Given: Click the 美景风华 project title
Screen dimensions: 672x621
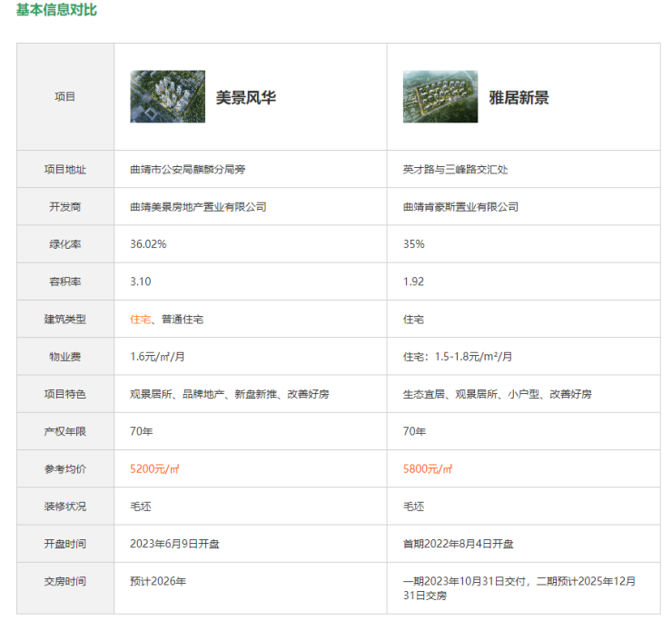Looking at the screenshot, I should pyautogui.click(x=245, y=98).
